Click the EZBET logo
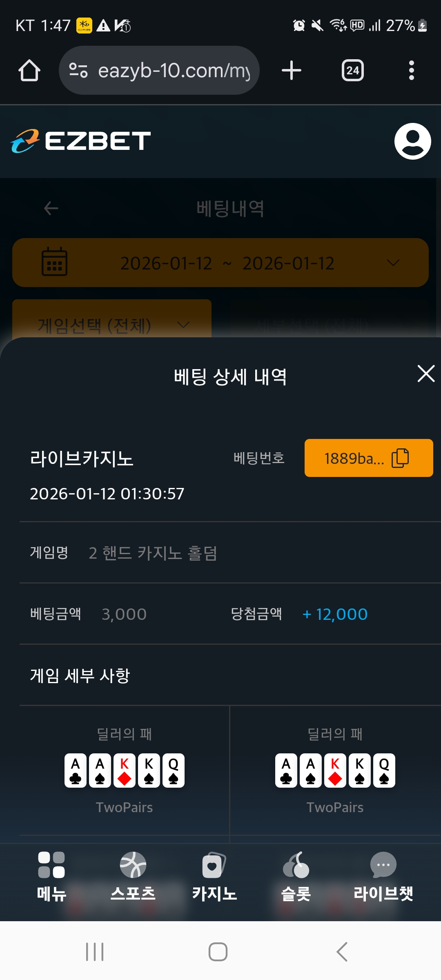 click(81, 141)
